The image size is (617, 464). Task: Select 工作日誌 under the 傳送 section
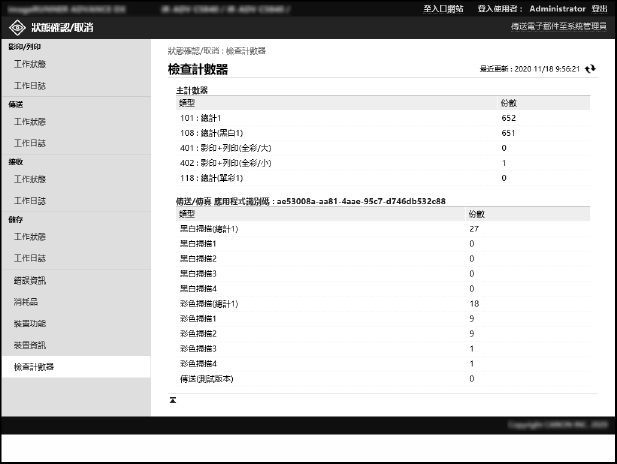tap(30, 143)
